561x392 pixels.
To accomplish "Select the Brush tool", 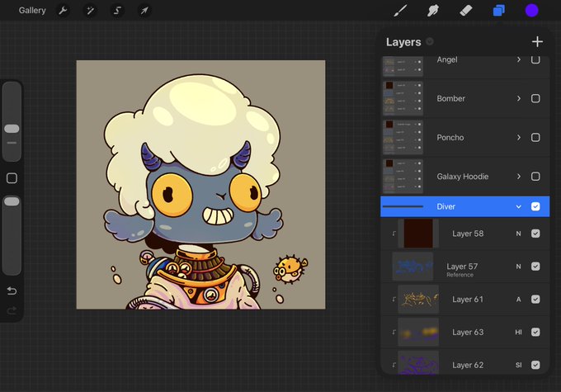I will pos(400,11).
